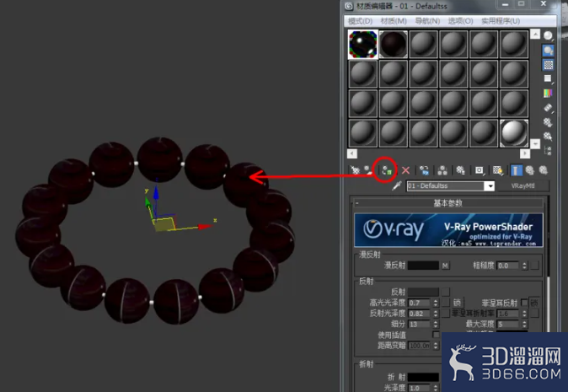Open the 材质(M) menu
The height and width of the screenshot is (392, 568).
click(394, 21)
